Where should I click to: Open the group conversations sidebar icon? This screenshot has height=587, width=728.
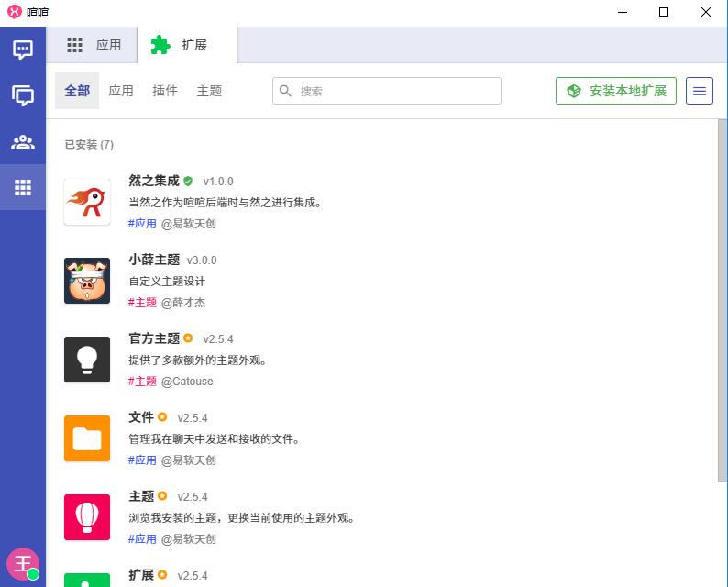pyautogui.click(x=23, y=95)
